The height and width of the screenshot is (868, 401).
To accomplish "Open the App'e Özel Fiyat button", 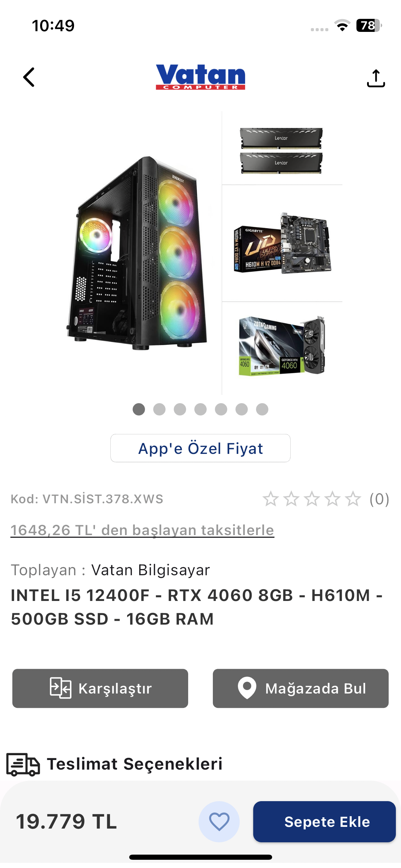I will [x=200, y=448].
